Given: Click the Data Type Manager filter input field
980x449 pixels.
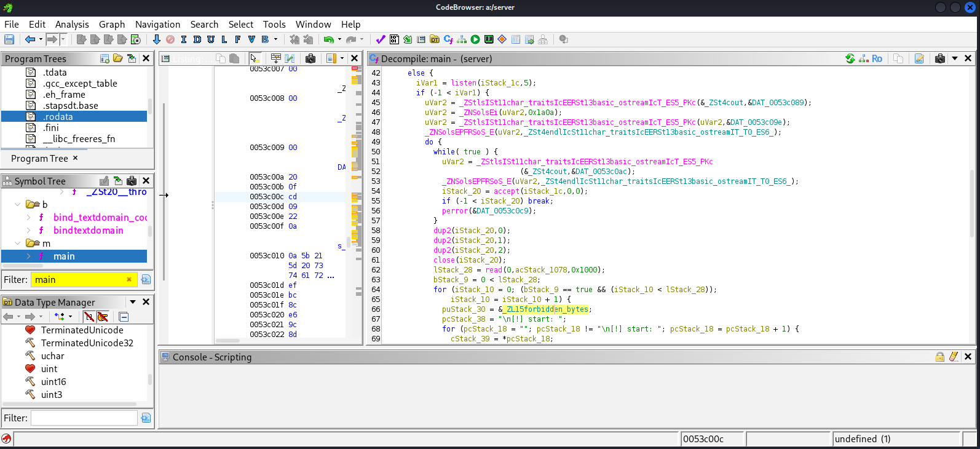Looking at the screenshot, I should [84, 418].
